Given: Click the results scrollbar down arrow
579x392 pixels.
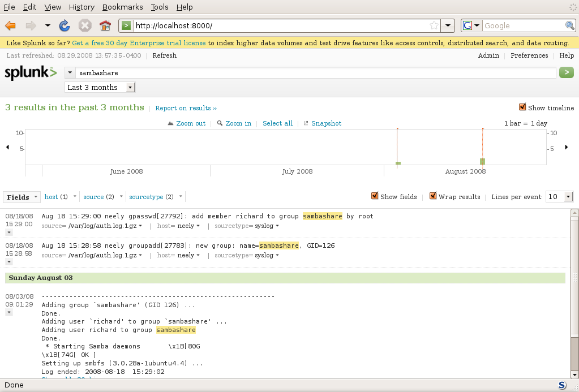Looking at the screenshot, I should [x=574, y=375].
